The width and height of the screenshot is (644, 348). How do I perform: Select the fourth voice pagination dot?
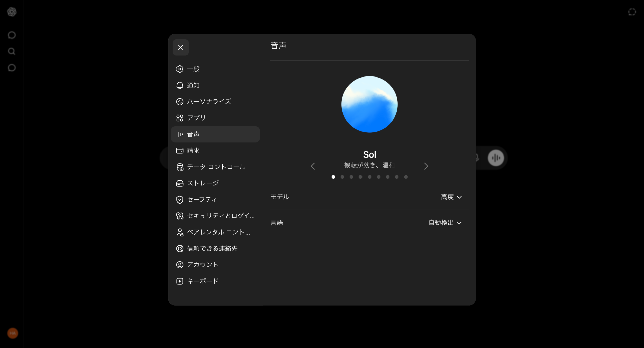coord(360,177)
